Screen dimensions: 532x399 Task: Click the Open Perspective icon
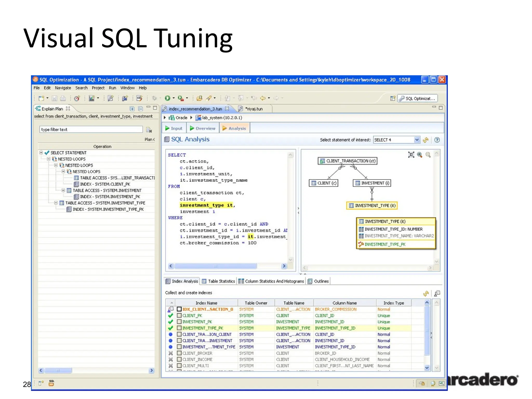pyautogui.click(x=393, y=98)
